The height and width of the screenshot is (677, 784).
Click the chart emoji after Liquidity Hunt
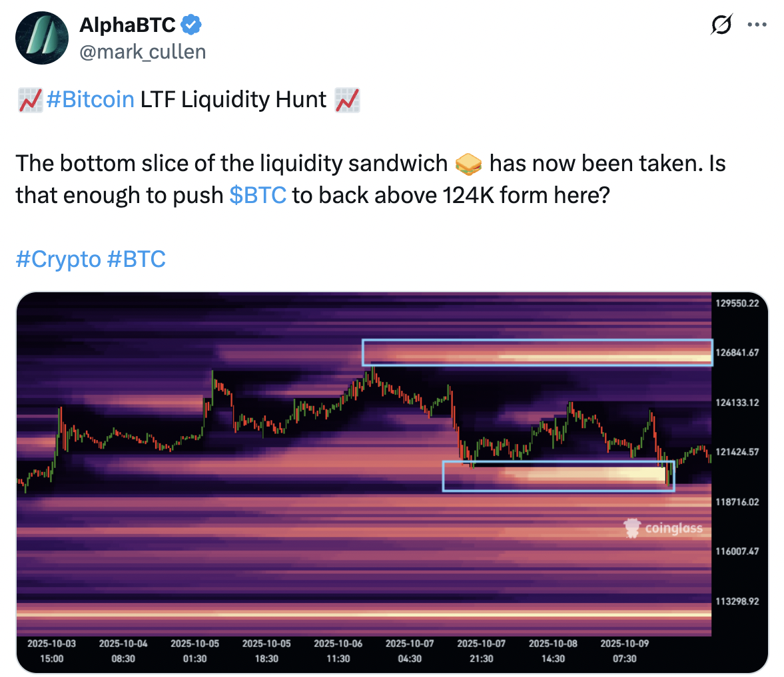[x=347, y=100]
